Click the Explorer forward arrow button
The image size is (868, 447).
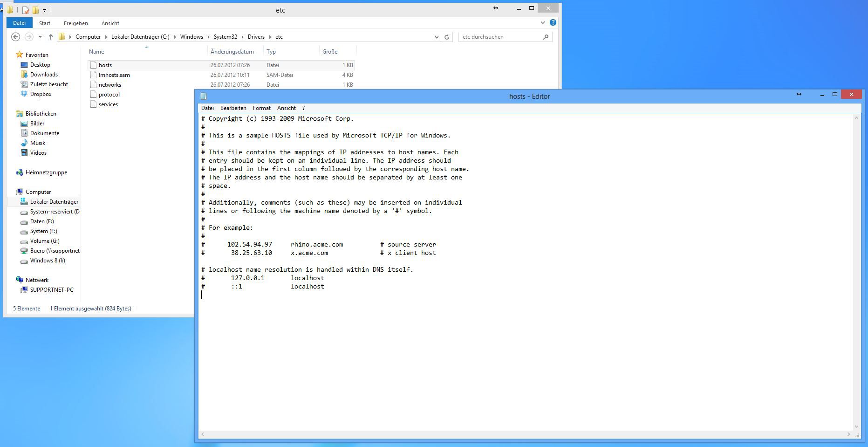pyautogui.click(x=29, y=37)
